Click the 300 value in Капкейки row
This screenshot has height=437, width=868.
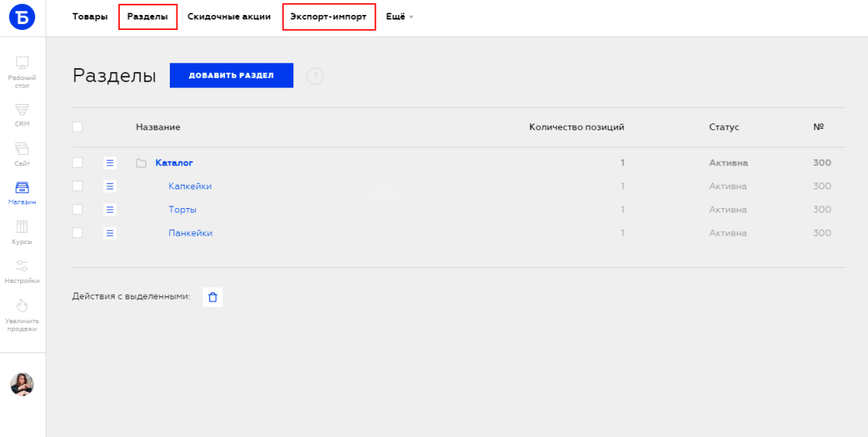click(822, 186)
